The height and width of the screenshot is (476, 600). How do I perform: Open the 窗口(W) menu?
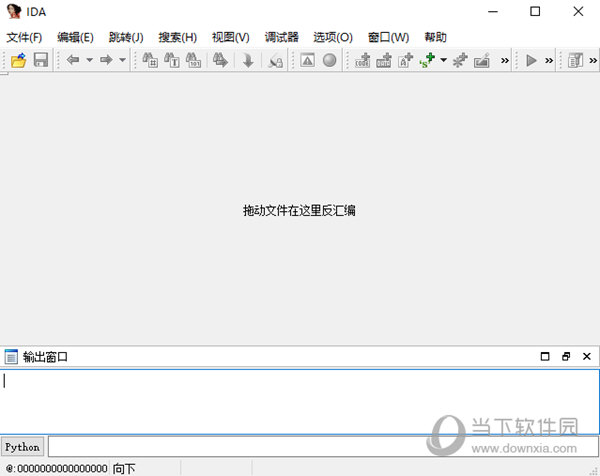[388, 37]
